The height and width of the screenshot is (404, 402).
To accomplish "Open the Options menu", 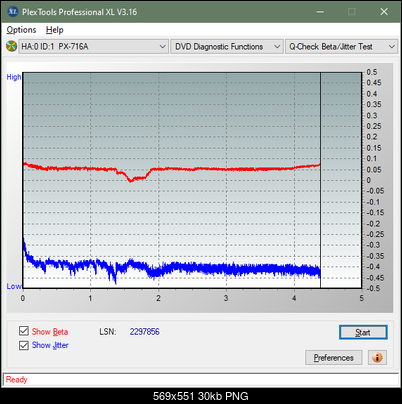I will 21,30.
